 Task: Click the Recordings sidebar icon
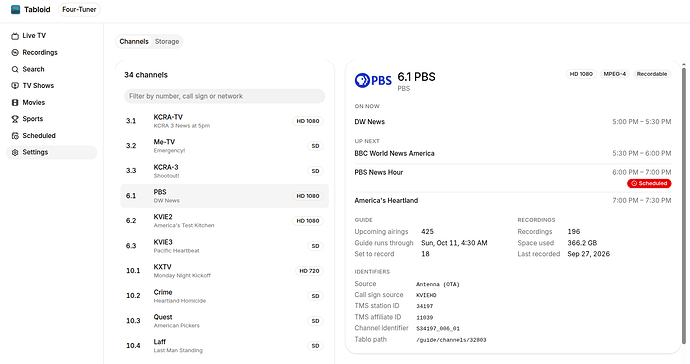[x=15, y=52]
